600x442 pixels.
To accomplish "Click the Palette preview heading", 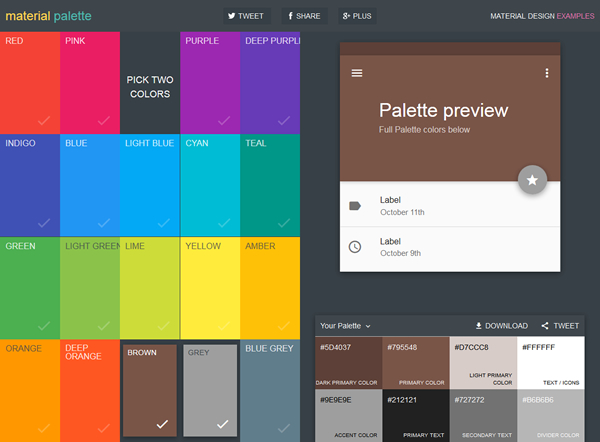I will [443, 111].
